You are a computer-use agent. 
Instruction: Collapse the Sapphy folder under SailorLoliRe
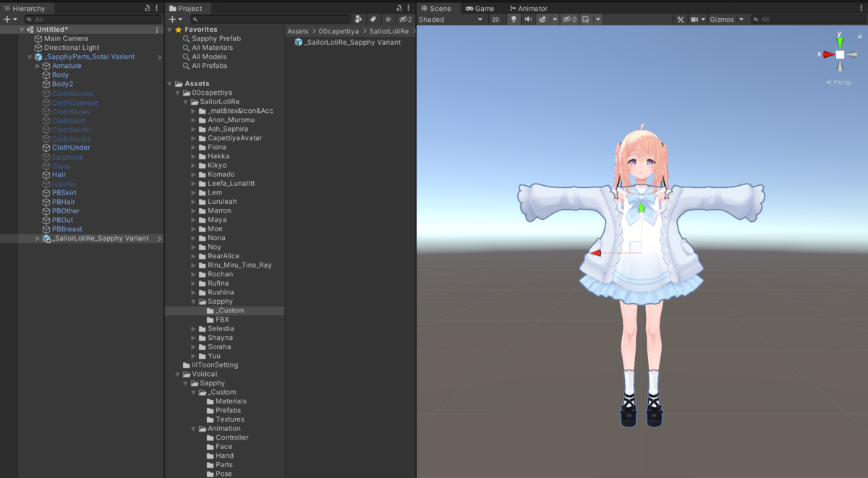(x=194, y=302)
